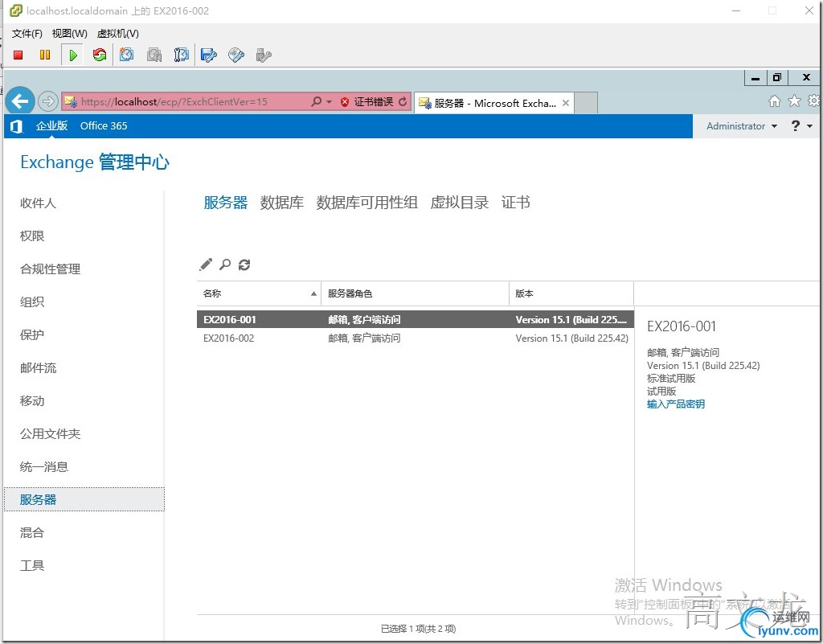Viewport: 823px width, 644px height.
Task: Select the EX2016-002 server row
Action: [x=416, y=338]
